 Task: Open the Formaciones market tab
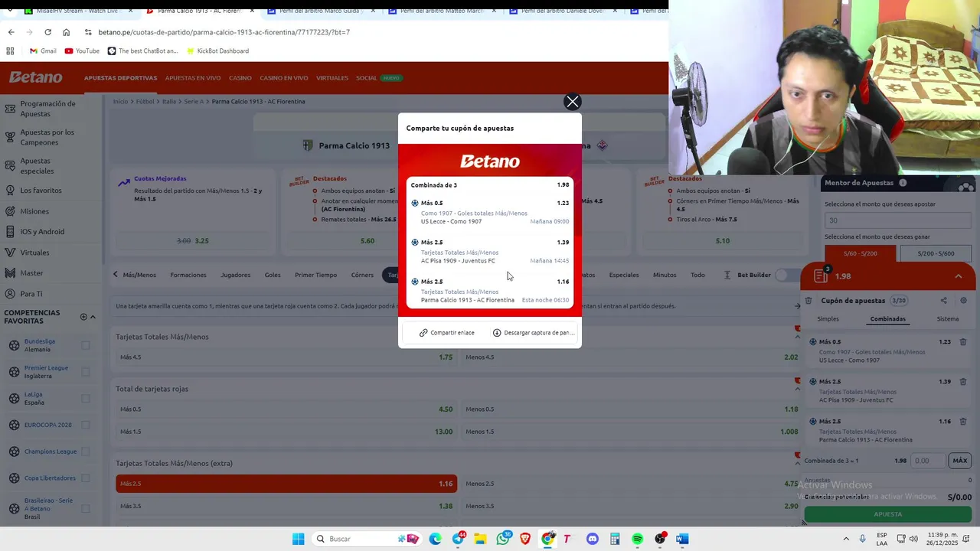188,275
